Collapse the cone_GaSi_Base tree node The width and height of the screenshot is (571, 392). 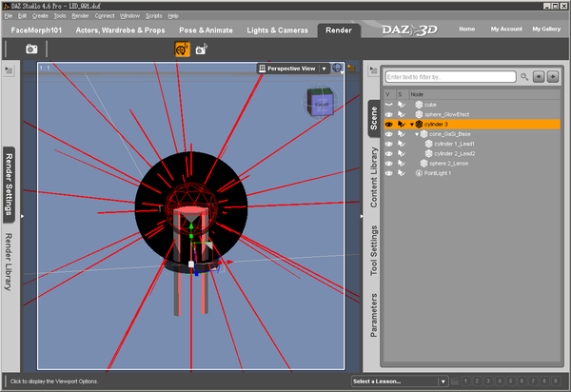417,134
